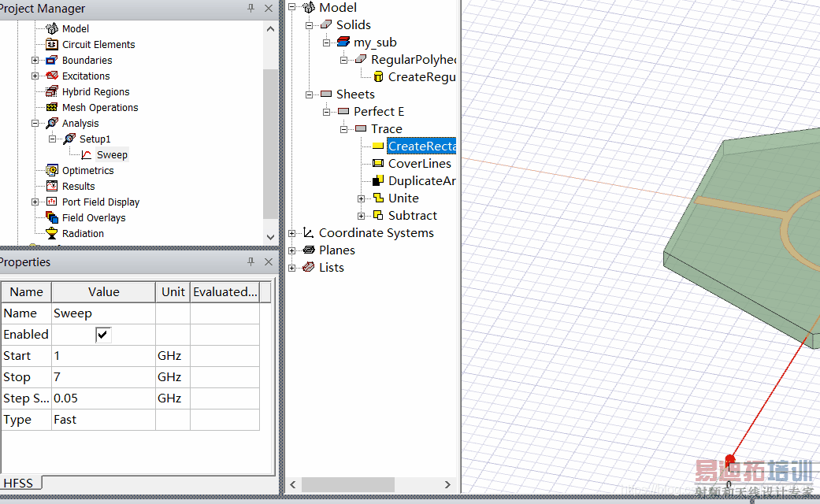Toggle the Enabled checkbox for Sweep
The height and width of the screenshot is (504, 820).
coord(103,335)
